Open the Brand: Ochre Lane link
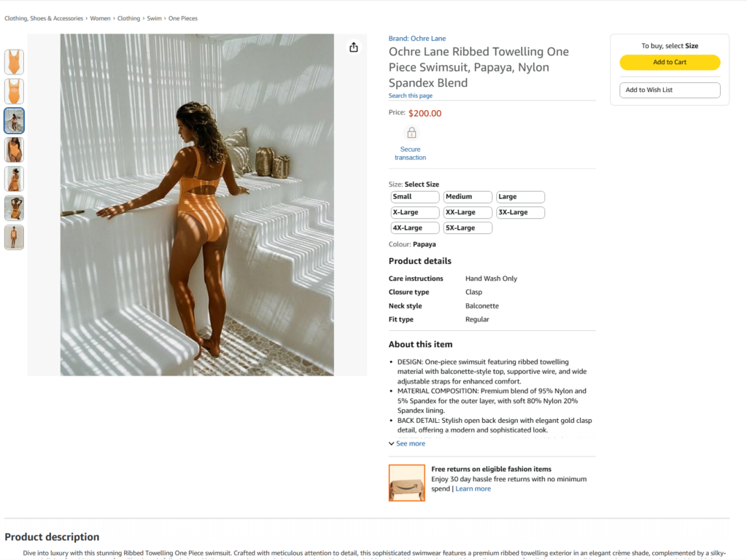This screenshot has width=747, height=560. tap(417, 39)
